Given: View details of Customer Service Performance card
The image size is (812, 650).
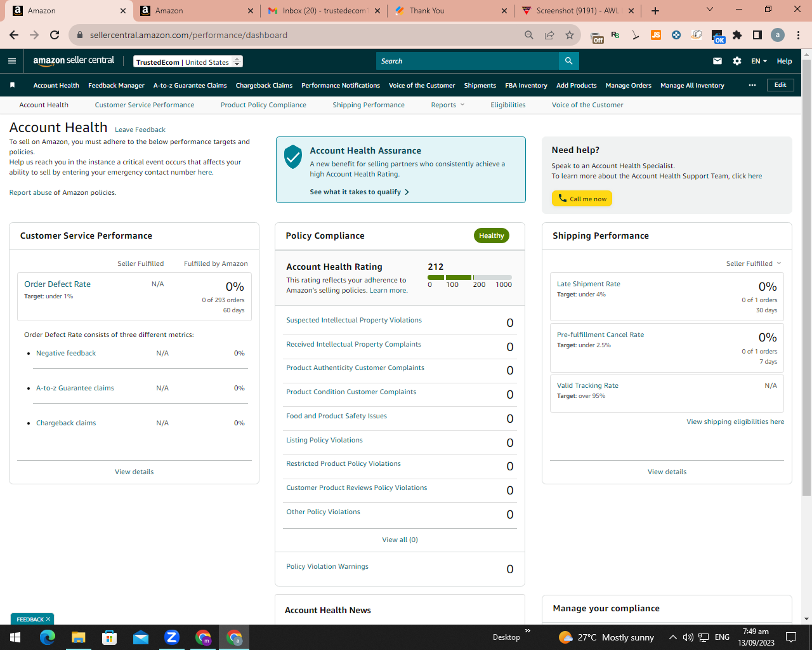Looking at the screenshot, I should [134, 472].
